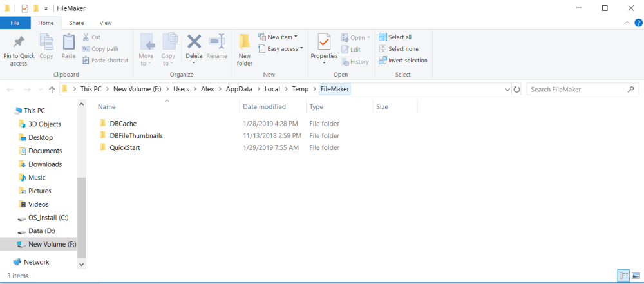The height and width of the screenshot is (284, 644).
Task: Open the address bar history dropdown
Action: click(507, 89)
